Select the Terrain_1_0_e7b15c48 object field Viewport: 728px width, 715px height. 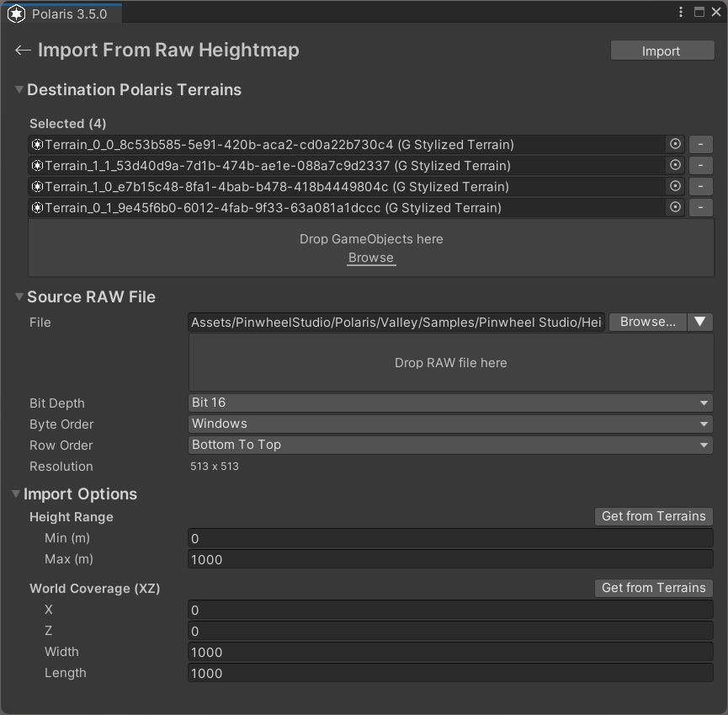(x=356, y=186)
